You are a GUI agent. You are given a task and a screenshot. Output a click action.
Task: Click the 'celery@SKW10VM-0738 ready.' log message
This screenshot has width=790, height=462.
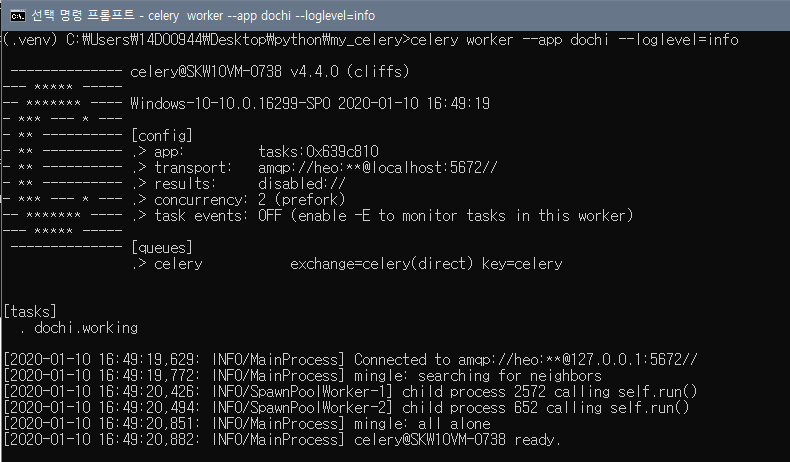click(457, 440)
